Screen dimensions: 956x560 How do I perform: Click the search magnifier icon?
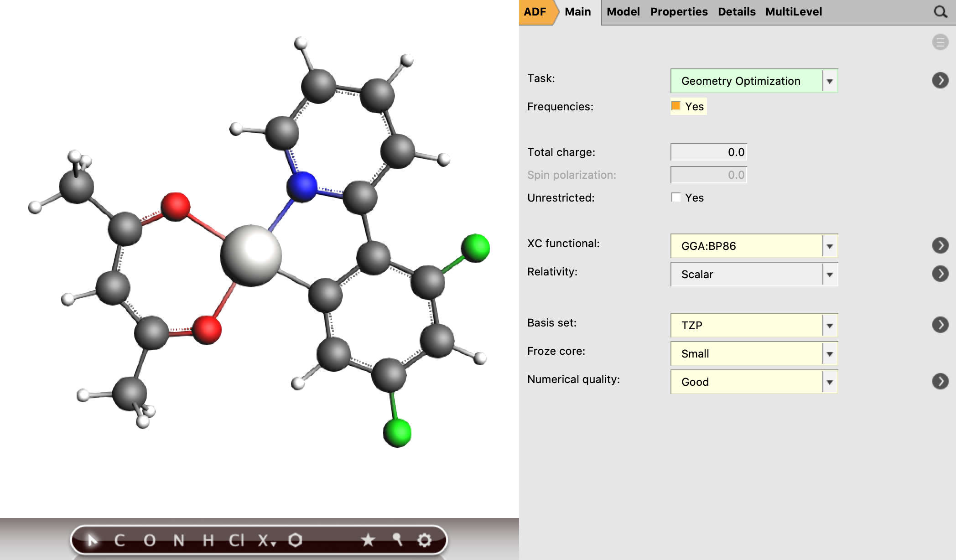(940, 12)
